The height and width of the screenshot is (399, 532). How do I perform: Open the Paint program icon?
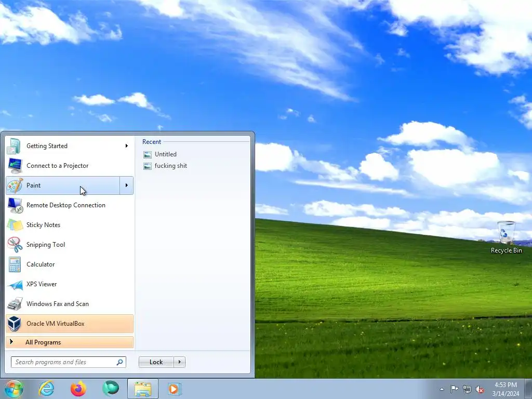coord(15,185)
